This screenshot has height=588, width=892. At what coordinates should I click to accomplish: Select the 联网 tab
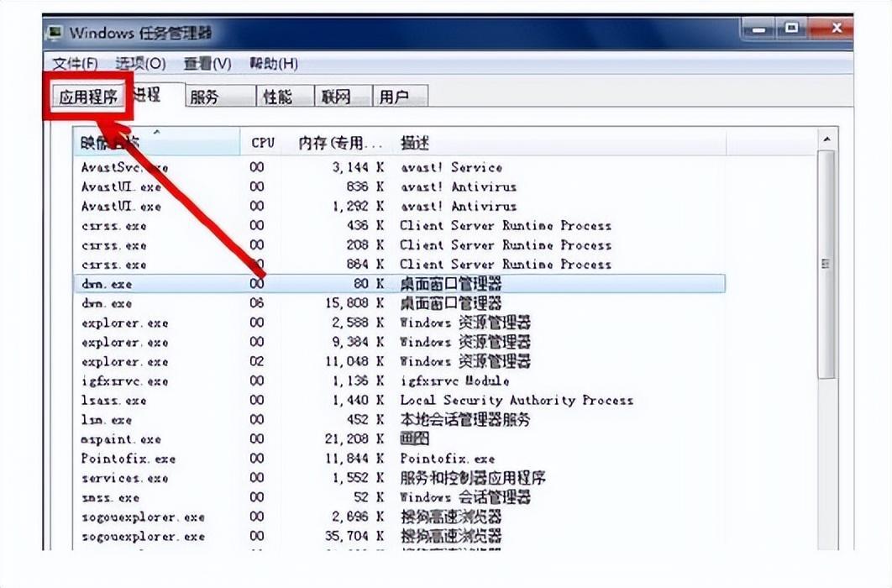[335, 97]
